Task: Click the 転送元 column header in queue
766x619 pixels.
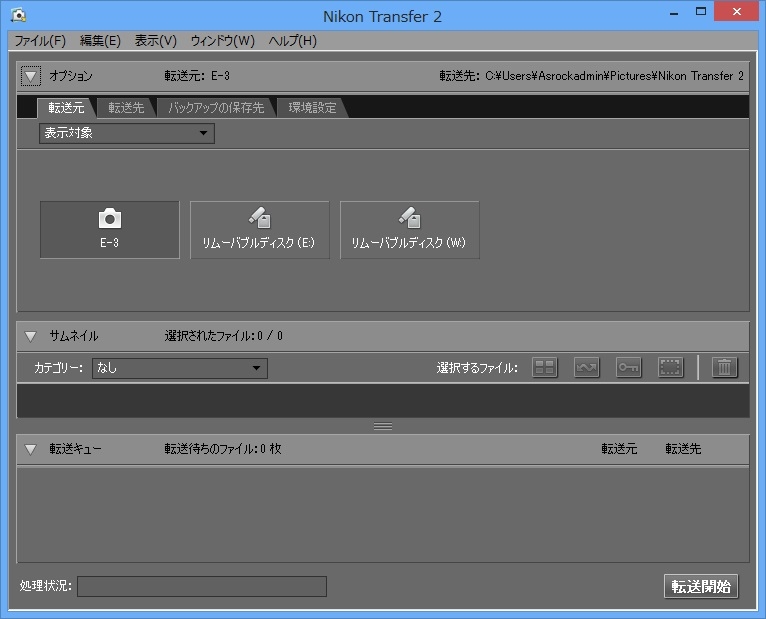Action: pyautogui.click(x=619, y=449)
